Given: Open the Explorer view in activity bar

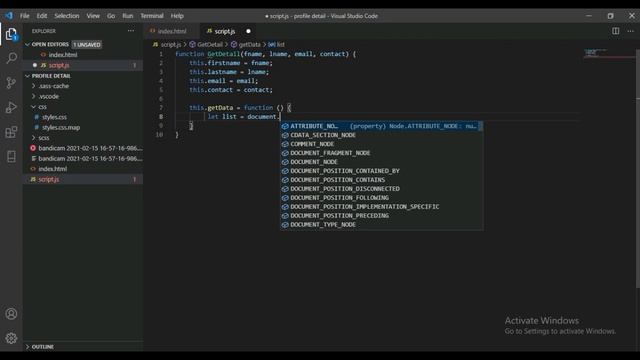Looking at the screenshot, I should (11, 34).
